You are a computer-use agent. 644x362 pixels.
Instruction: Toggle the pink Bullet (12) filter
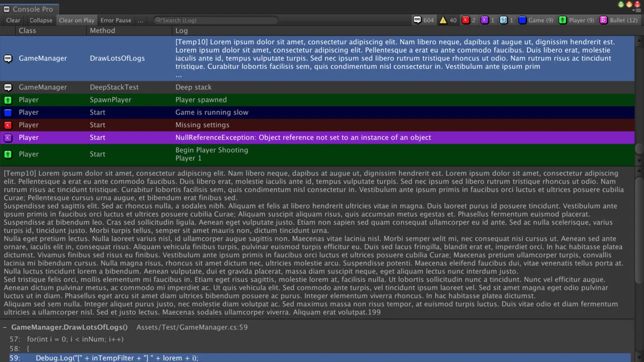pos(619,20)
